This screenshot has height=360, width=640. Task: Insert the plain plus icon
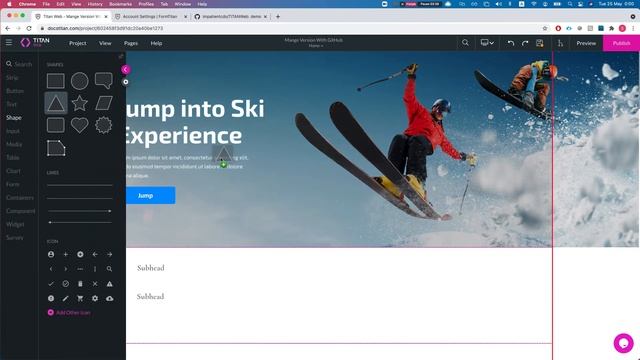click(x=65, y=254)
